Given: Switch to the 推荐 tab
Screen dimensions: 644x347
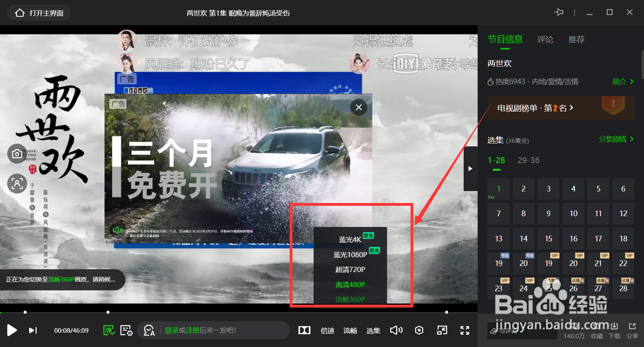Looking at the screenshot, I should [576, 39].
